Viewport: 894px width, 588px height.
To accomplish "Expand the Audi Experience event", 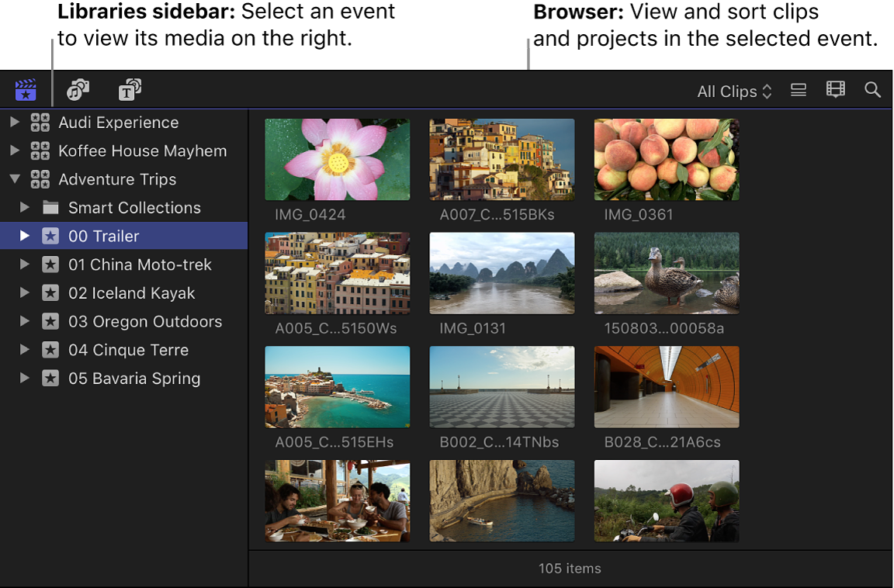I will click(x=13, y=122).
